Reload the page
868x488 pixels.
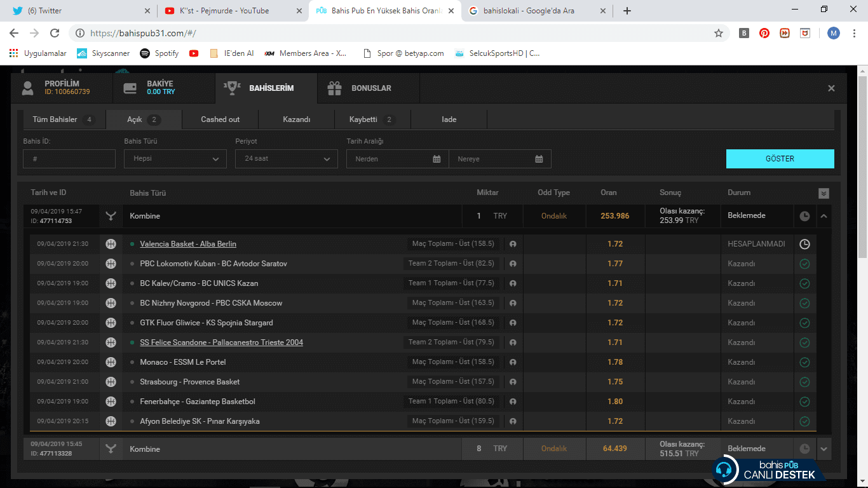coord(55,33)
